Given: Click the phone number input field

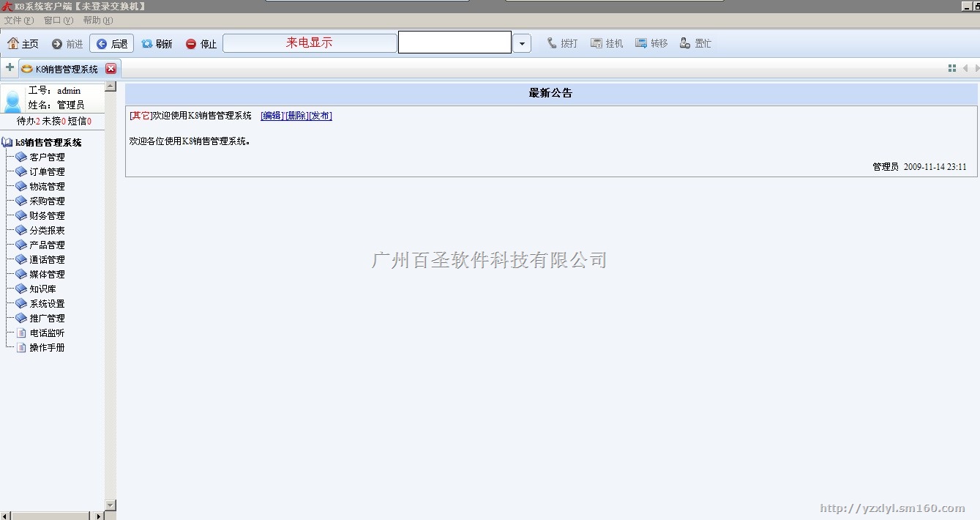Looking at the screenshot, I should pos(454,42).
